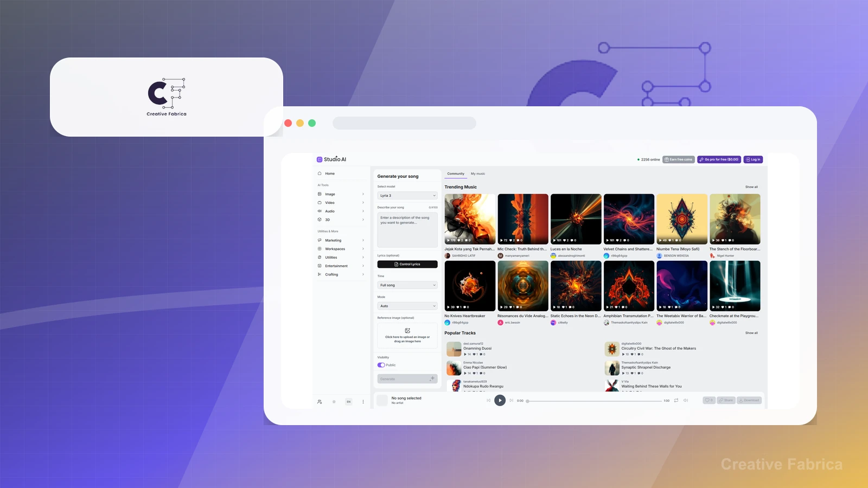Click the Audio speaker icon in sidebar
This screenshot has width=868, height=488.
click(x=320, y=211)
